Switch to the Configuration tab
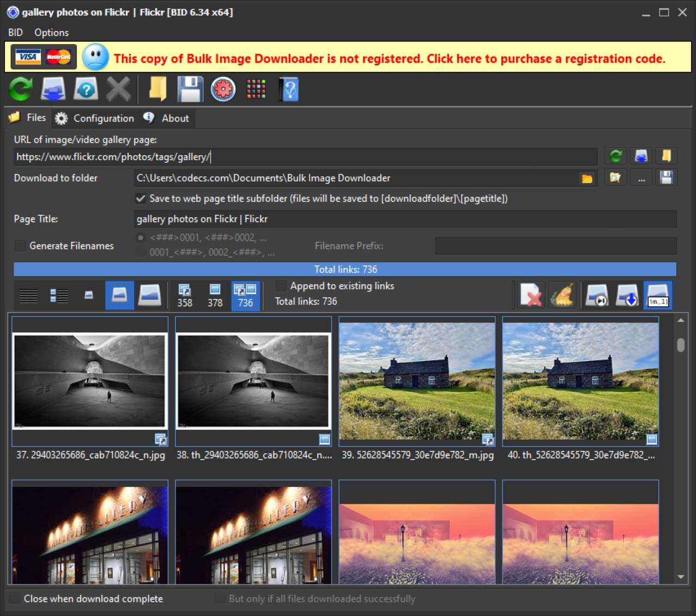 (x=95, y=118)
